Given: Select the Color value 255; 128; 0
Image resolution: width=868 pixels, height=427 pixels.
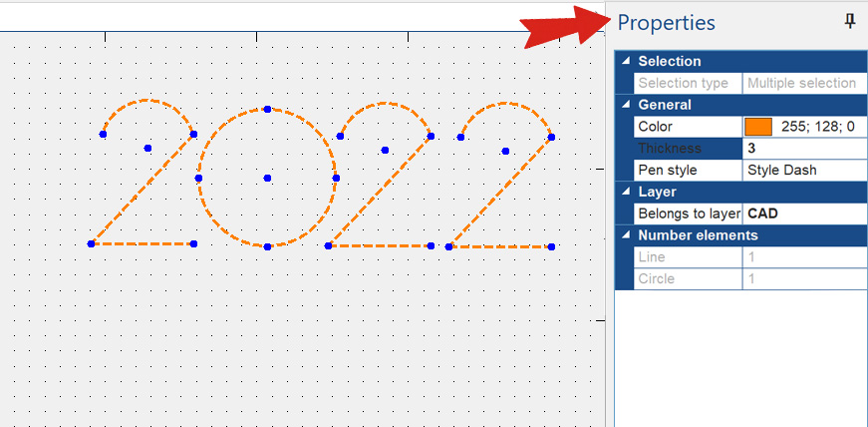Looking at the screenshot, I should [817, 127].
